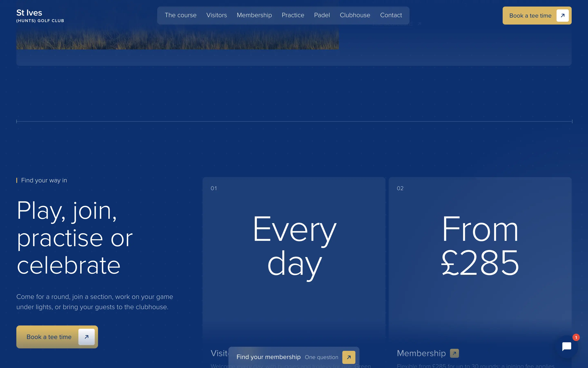
Task: Click the gold arrow on Find your membership bar
Action: tap(349, 357)
